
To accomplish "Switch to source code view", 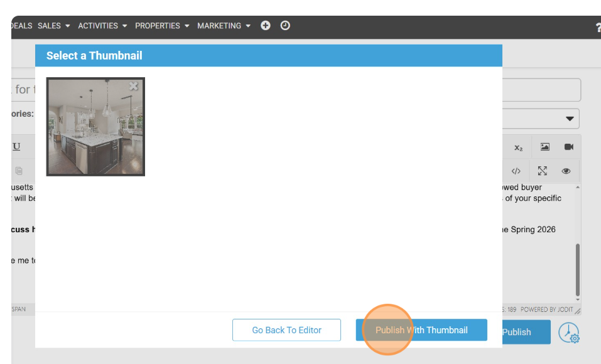I will tap(516, 171).
